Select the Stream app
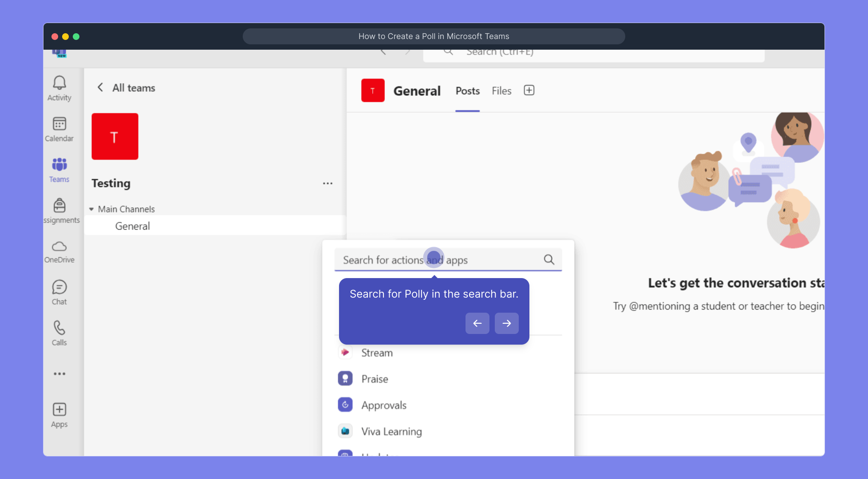868x479 pixels. point(376,352)
